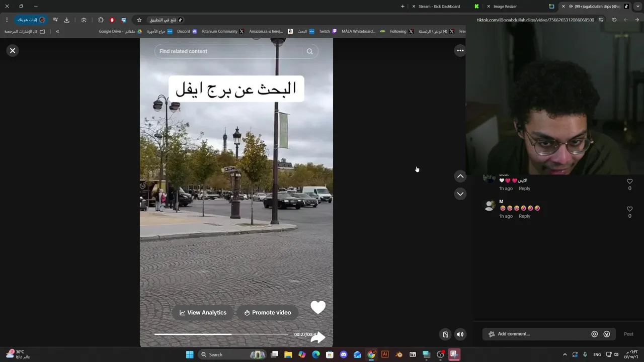Open Adobe Illustrator from taskbar

pos(385,354)
